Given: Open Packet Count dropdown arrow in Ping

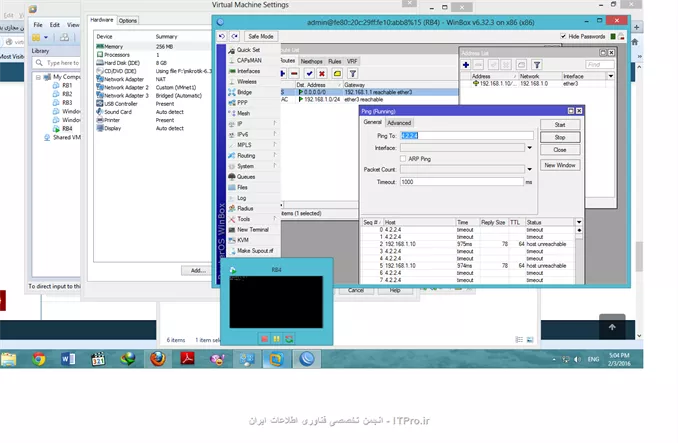Looking at the screenshot, I should click(x=530, y=169).
